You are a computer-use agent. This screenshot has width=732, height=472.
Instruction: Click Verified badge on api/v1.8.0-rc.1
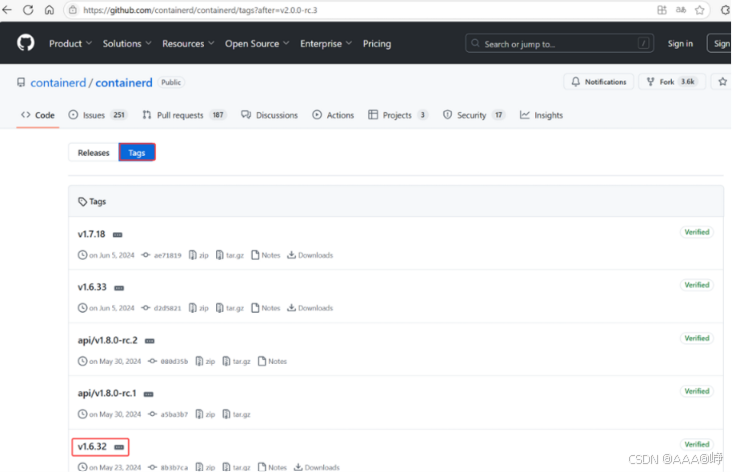point(697,391)
